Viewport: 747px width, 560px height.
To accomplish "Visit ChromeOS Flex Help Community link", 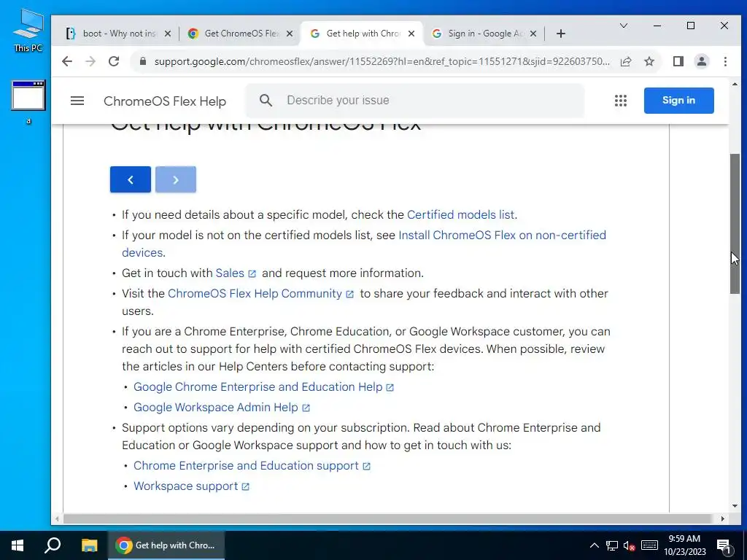I will coord(255,294).
